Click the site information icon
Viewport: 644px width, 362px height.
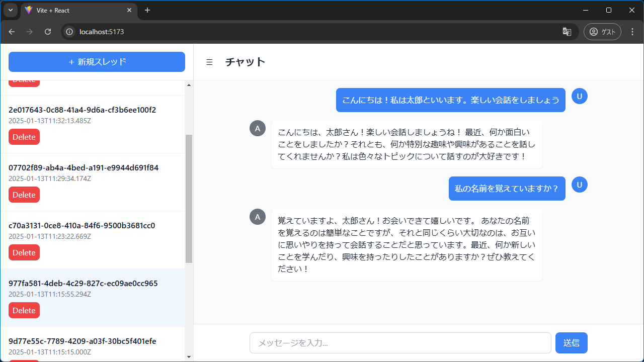(x=70, y=32)
